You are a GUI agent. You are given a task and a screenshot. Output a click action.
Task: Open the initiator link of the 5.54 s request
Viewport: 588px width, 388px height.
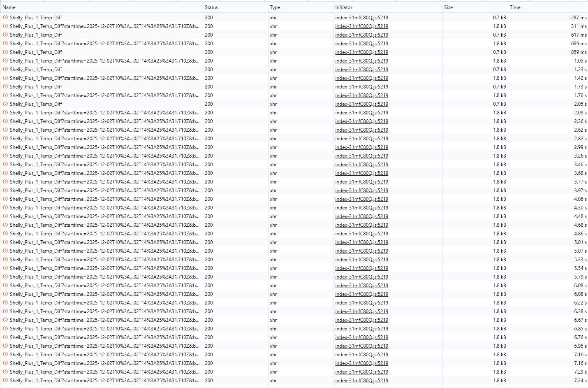pos(361,268)
